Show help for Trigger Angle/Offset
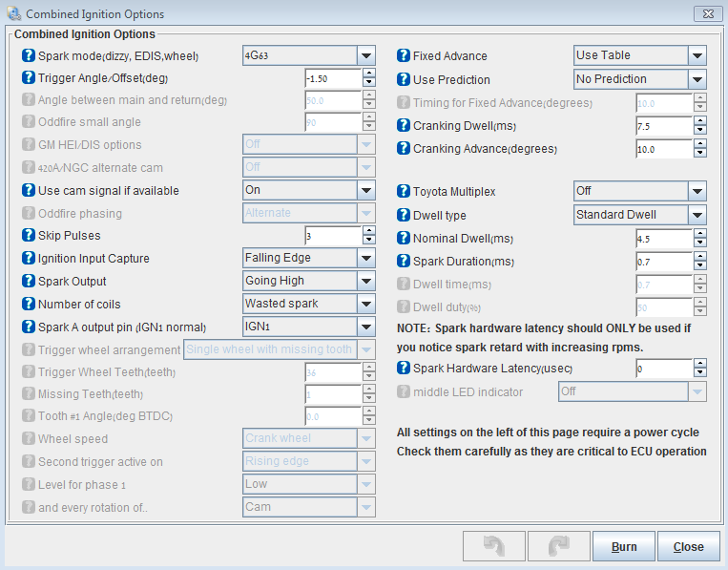The height and width of the screenshot is (570, 728). (x=29, y=77)
